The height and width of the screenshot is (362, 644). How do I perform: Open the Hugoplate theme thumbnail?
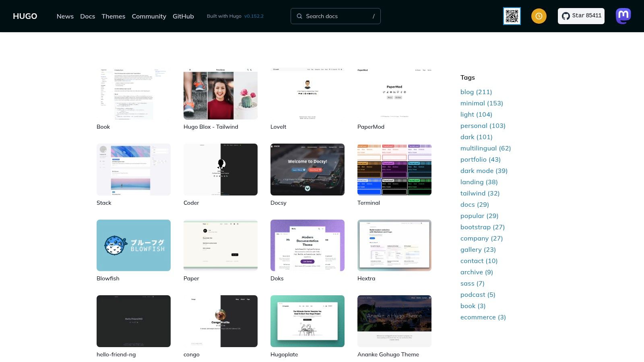(308, 321)
